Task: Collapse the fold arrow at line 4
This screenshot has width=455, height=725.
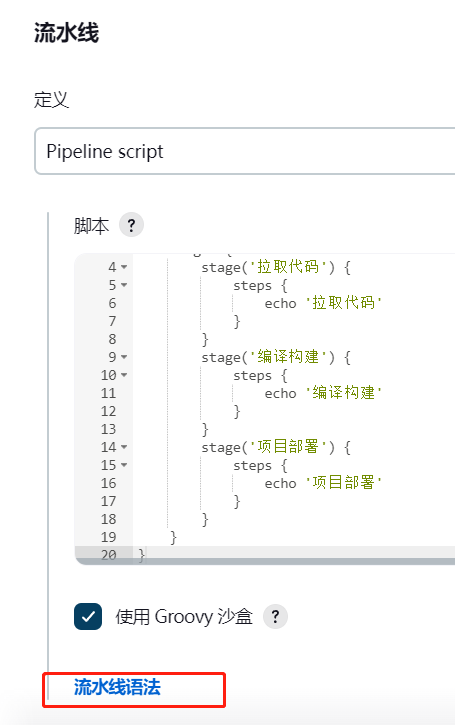Action: coord(124,267)
